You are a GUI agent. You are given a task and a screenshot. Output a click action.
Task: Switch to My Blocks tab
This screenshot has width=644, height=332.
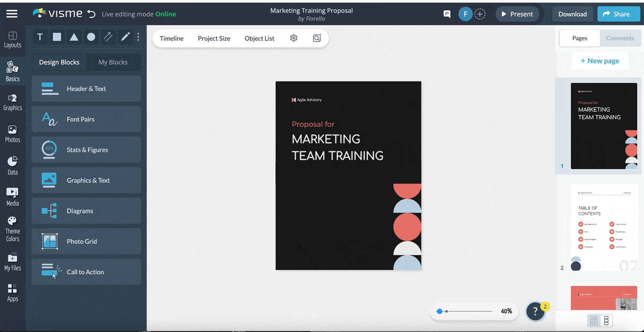[x=113, y=62]
